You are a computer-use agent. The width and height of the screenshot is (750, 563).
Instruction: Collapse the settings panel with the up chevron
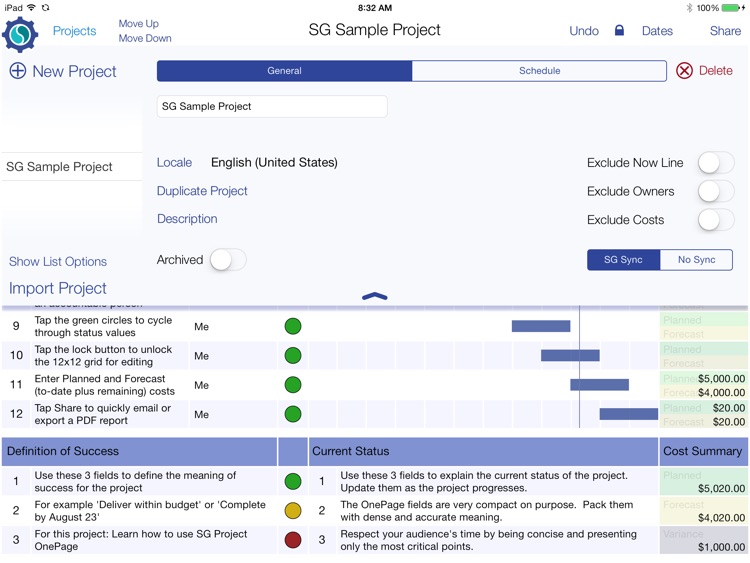pos(375,297)
